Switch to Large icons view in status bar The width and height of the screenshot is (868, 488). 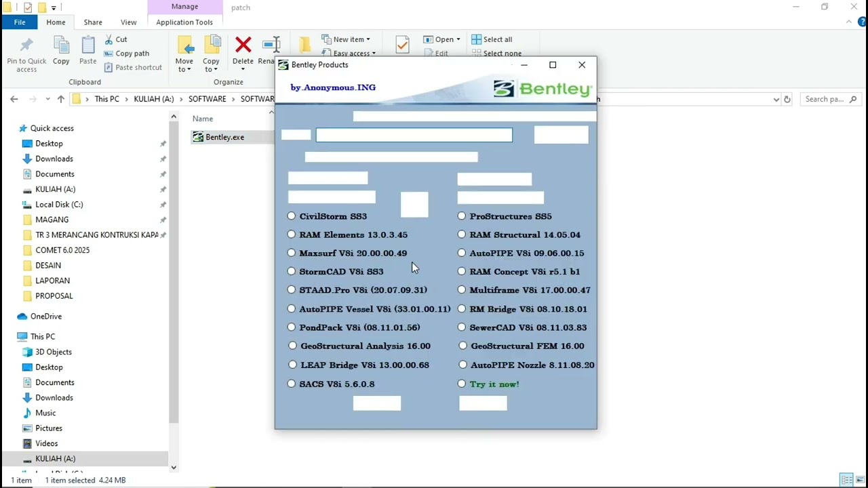pyautogui.click(x=860, y=480)
